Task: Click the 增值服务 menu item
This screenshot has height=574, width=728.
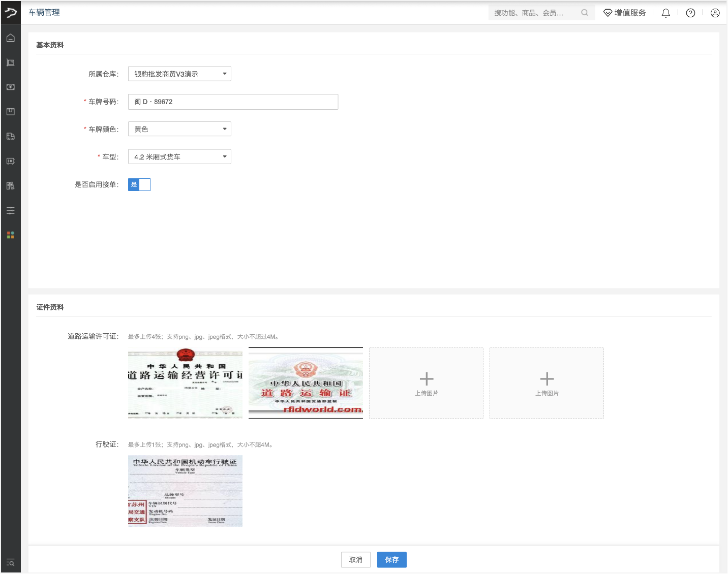Action: click(x=624, y=13)
